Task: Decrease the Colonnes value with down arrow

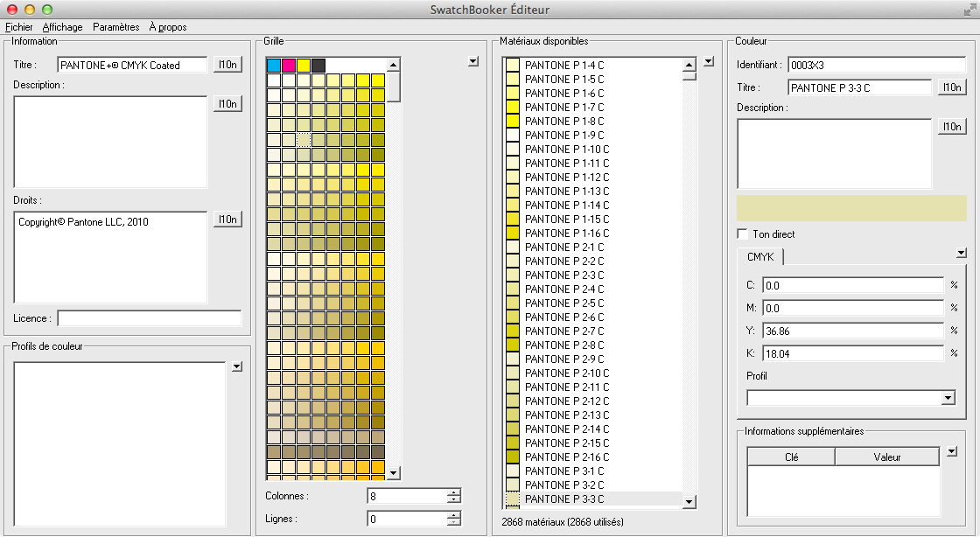Action: pyautogui.click(x=454, y=499)
